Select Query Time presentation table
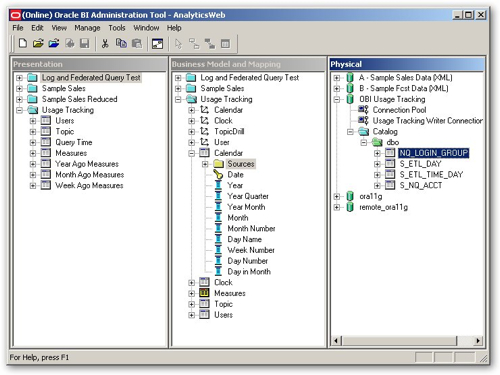The width and height of the screenshot is (500, 375). [74, 142]
